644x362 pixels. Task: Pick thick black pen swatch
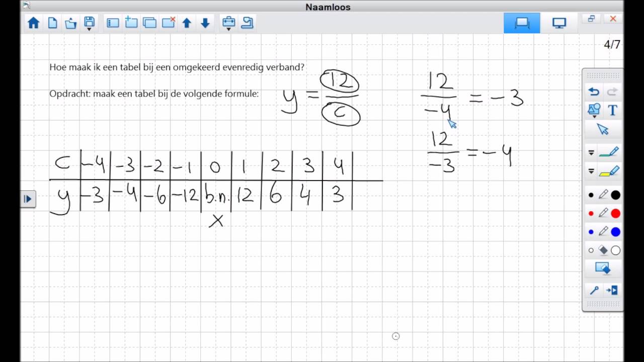(615, 195)
